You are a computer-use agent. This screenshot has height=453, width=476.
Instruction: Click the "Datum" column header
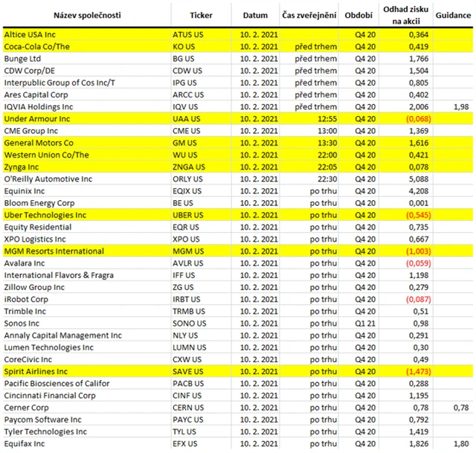255,15
